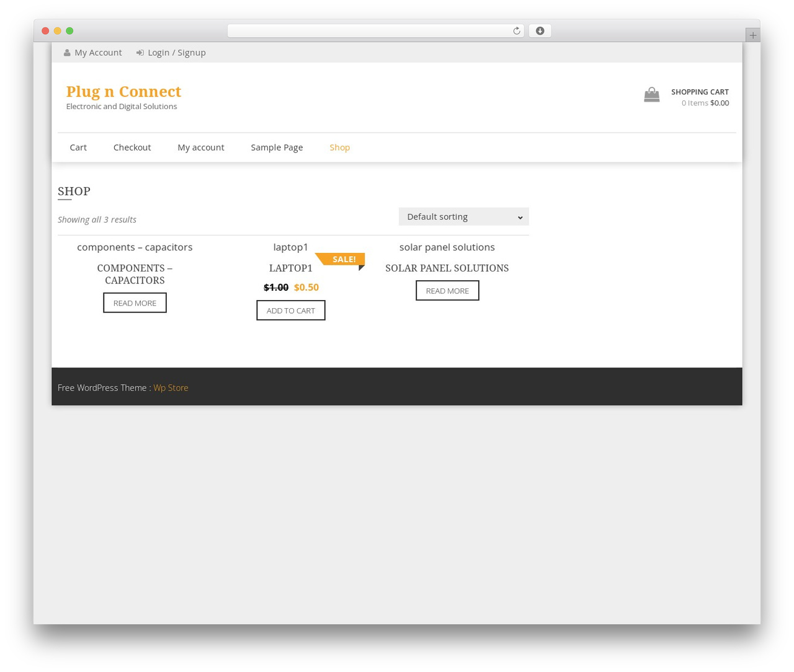Click the browser download arrow button
Viewport: 794px width, 672px height.
(x=540, y=31)
